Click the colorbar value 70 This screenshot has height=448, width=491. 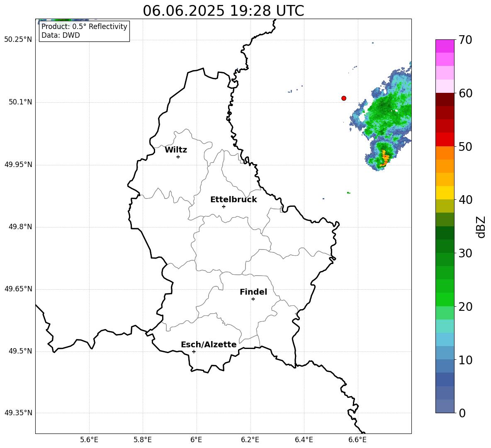point(465,40)
